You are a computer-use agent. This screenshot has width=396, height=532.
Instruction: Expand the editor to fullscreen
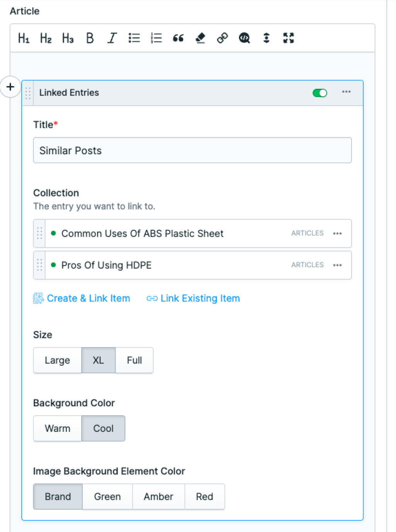[x=288, y=38]
